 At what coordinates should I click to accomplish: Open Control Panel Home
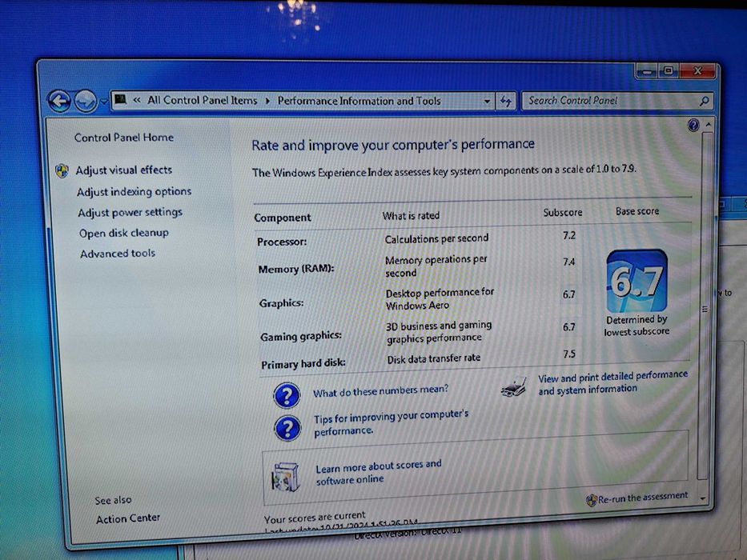point(124,138)
